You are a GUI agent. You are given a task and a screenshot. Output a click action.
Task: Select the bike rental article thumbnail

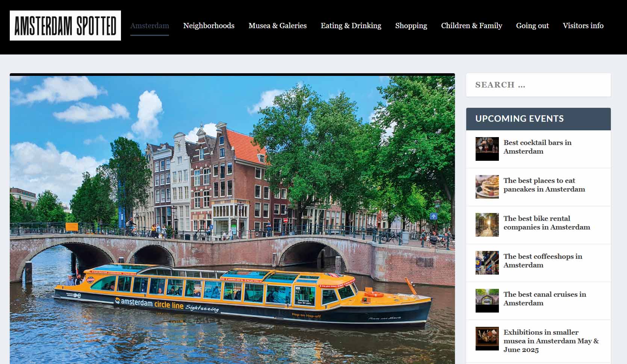[x=487, y=225]
